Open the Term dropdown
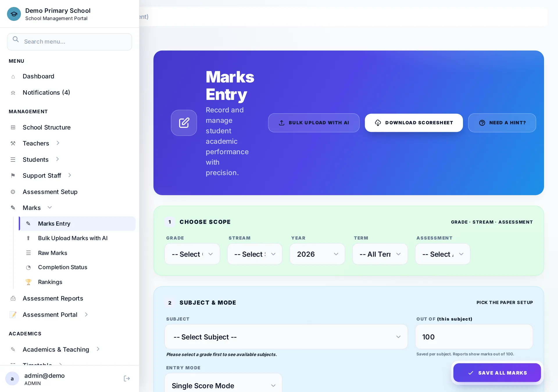 [380, 254]
